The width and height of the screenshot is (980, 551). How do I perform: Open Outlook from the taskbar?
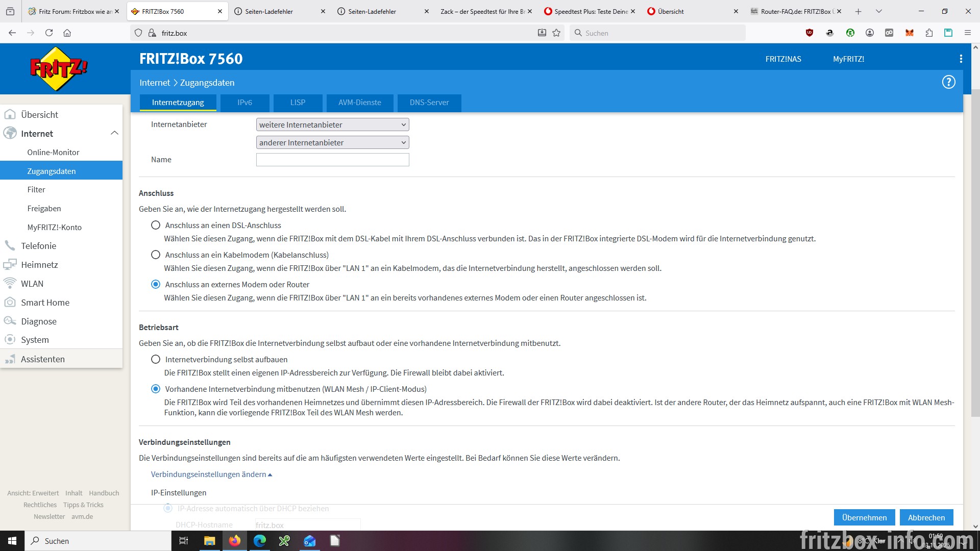310,541
